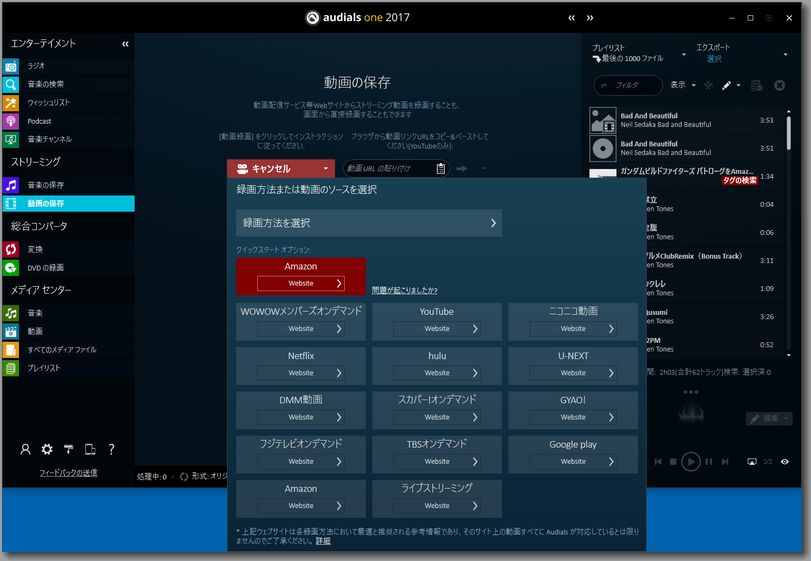Expand the 録画方法を選択 option

(x=369, y=223)
